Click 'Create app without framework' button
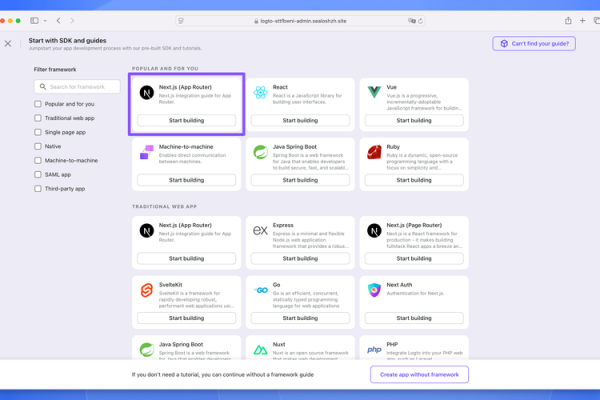 pos(419,374)
